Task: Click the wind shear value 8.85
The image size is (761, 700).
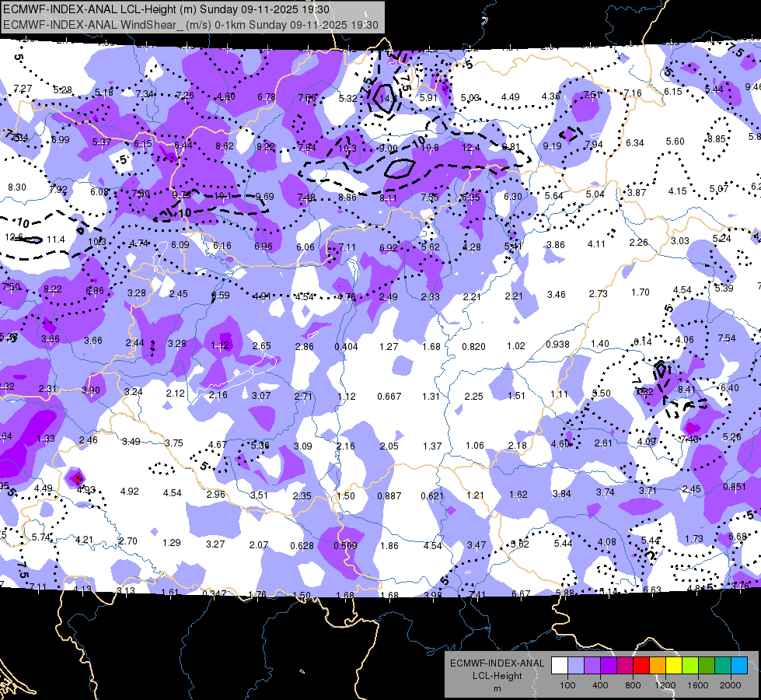Action: 717,139
